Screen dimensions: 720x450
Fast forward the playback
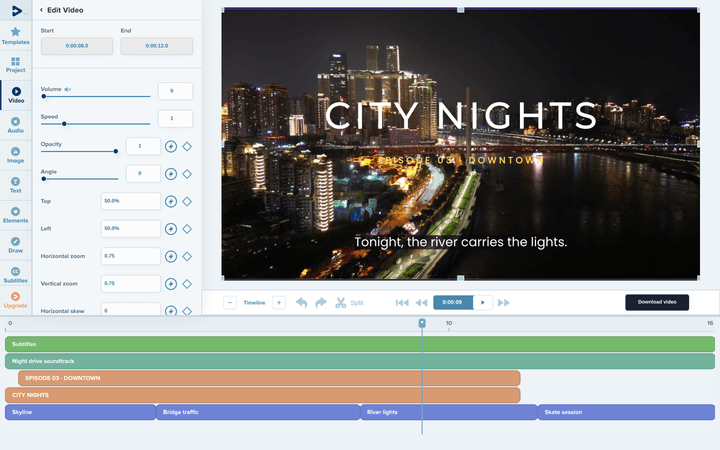point(504,303)
